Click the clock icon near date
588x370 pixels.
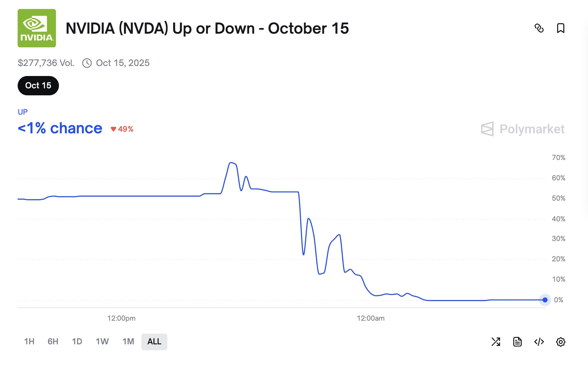click(x=87, y=63)
